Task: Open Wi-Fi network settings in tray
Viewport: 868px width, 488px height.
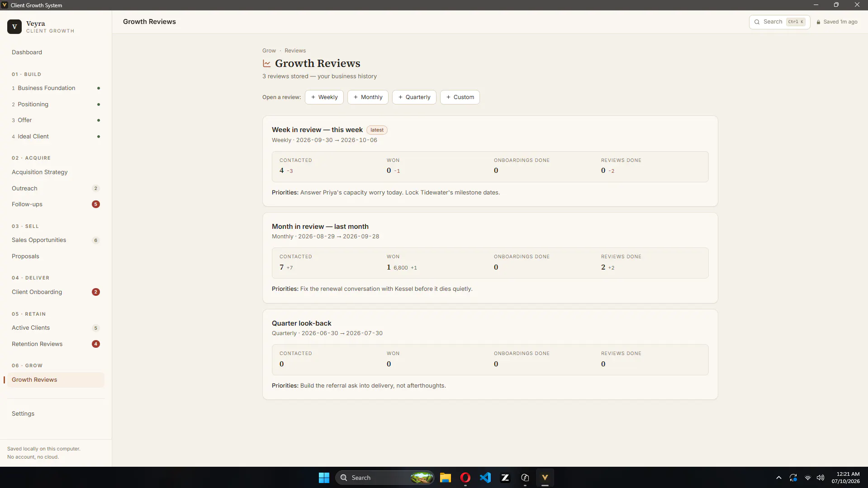Action: point(808,478)
